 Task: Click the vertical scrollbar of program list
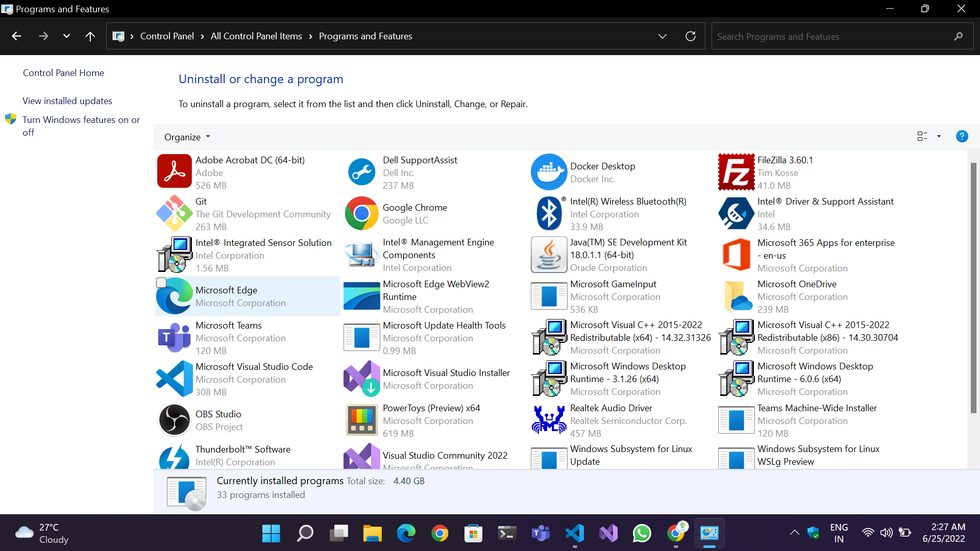point(973,288)
